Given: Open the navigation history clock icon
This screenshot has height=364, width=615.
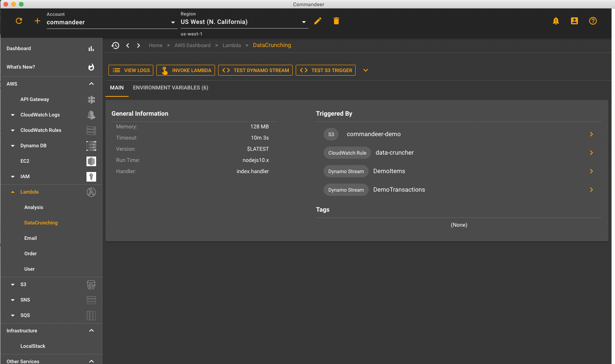Looking at the screenshot, I should click(x=115, y=45).
